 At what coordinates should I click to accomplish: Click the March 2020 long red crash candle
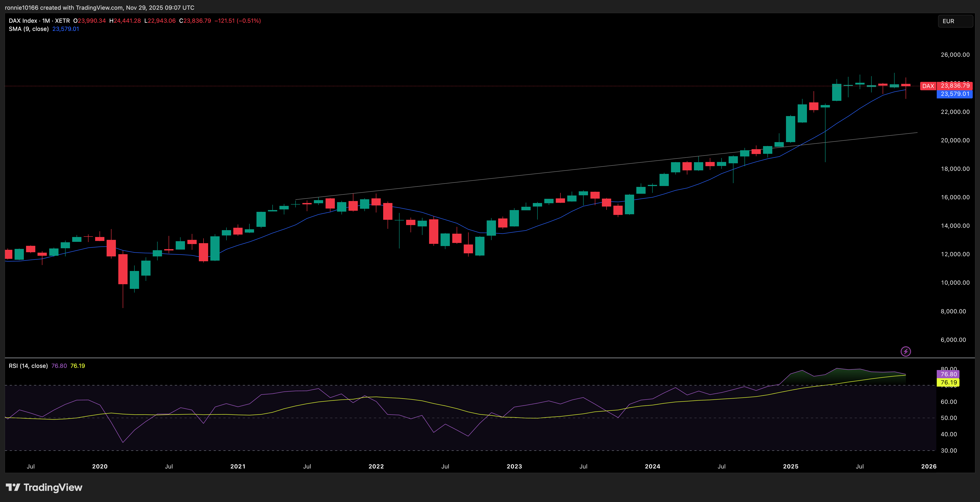pos(123,269)
